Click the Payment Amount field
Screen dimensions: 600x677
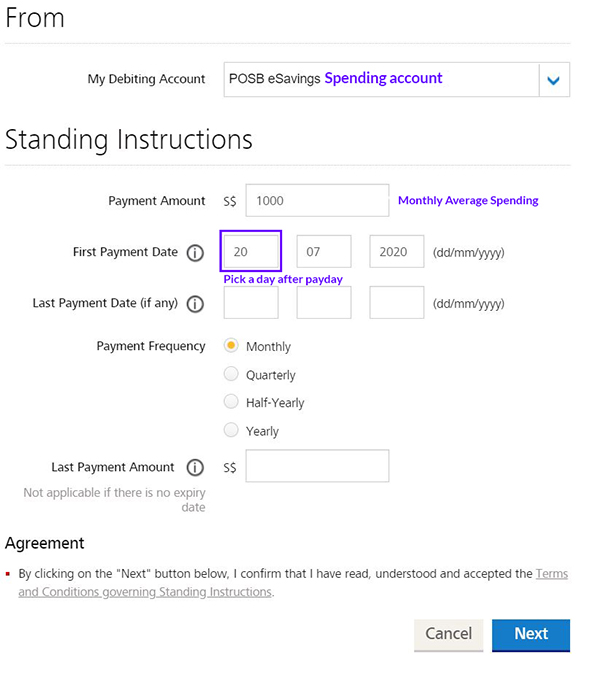pyautogui.click(x=317, y=200)
